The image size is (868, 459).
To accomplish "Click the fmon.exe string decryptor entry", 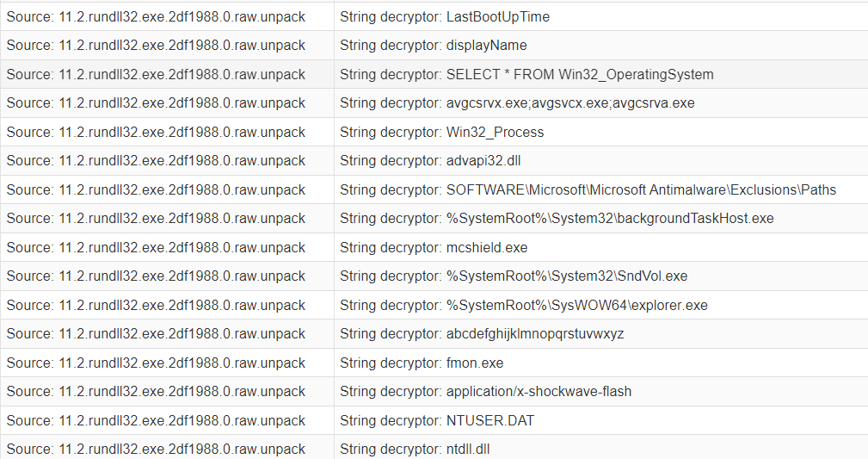I will point(422,363).
